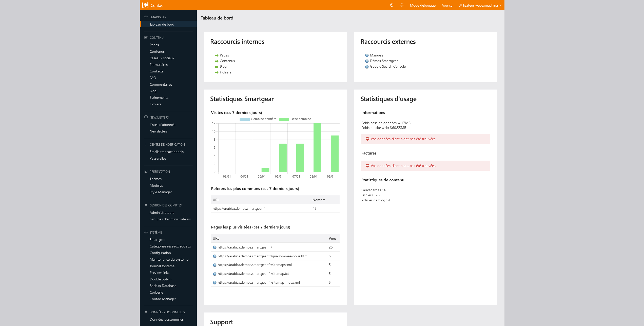Screen dimensions: 644x326
Task: Click the 09/01 bar in visits chart
Action: [x=335, y=154]
